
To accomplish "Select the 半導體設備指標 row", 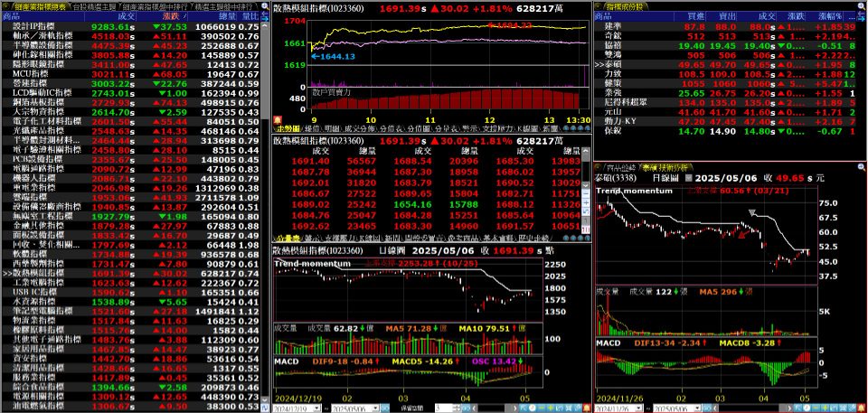I will point(130,45).
